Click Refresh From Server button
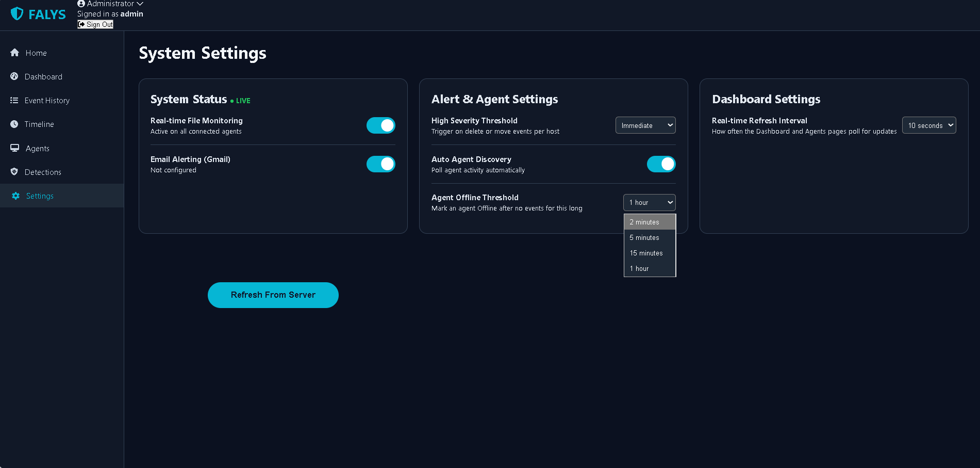This screenshot has width=980, height=468. pos(273,295)
